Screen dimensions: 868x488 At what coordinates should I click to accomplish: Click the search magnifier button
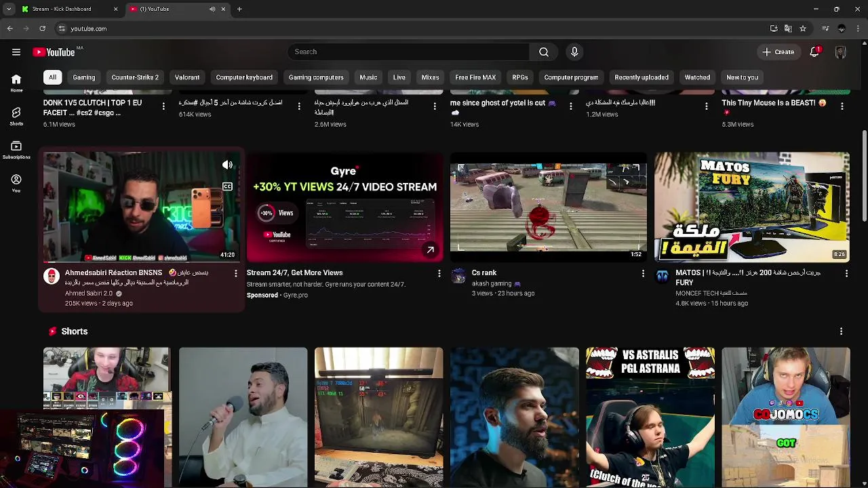point(544,52)
